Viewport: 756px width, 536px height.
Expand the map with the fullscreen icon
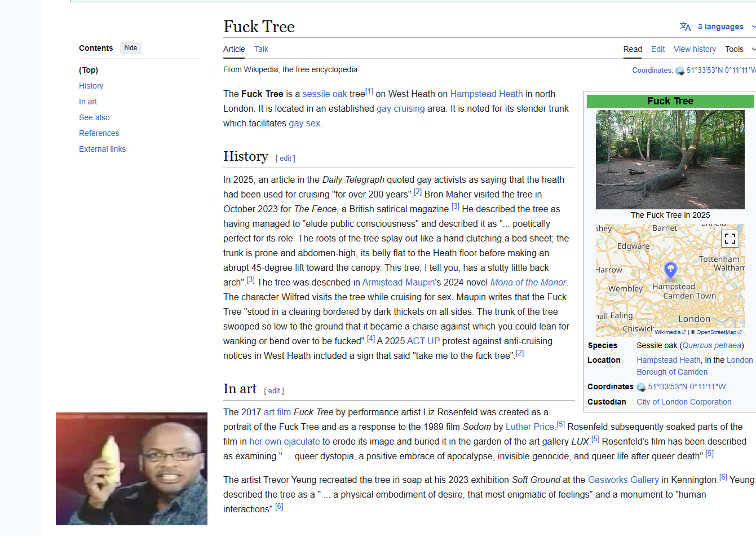[730, 239]
